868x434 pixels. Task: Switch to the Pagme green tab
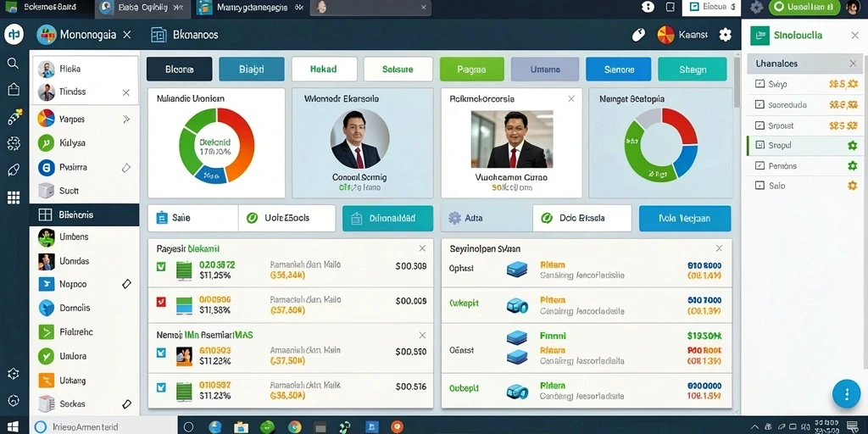point(471,70)
